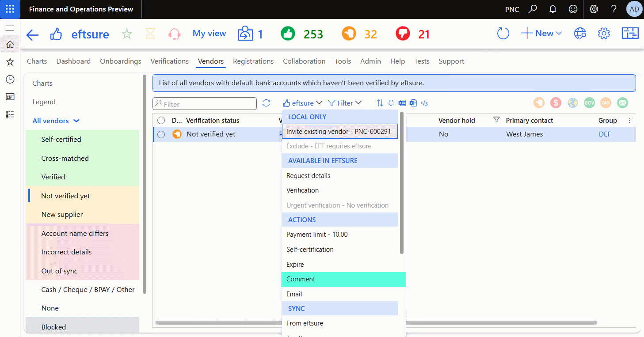Open Modules list icon in left rail
The image size is (644, 337).
point(10,114)
